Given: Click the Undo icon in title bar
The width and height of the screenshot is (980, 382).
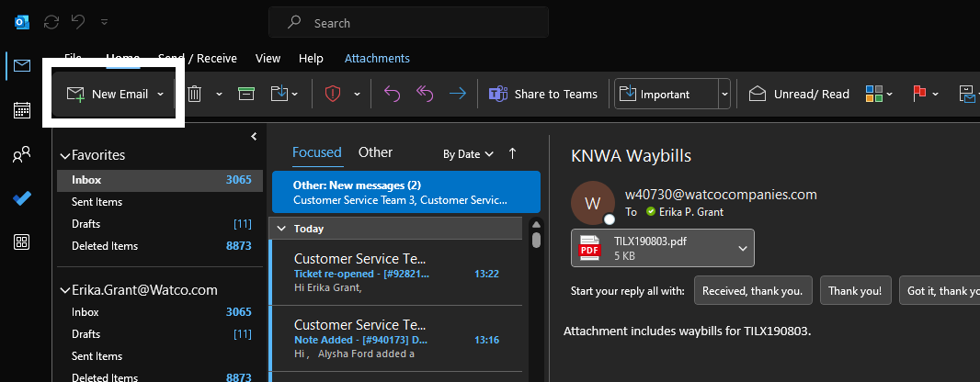Looking at the screenshot, I should [x=78, y=22].
